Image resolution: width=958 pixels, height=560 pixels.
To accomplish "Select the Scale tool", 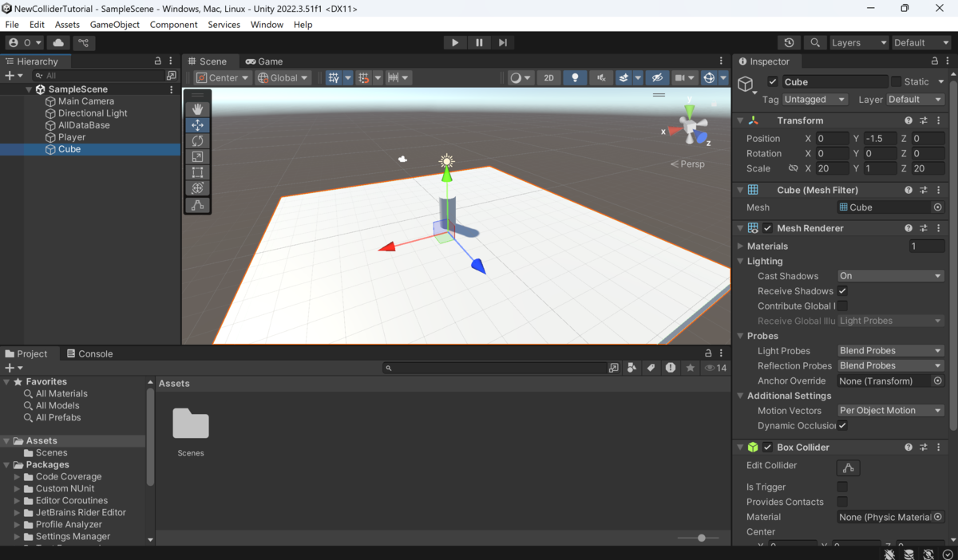I will 197,156.
